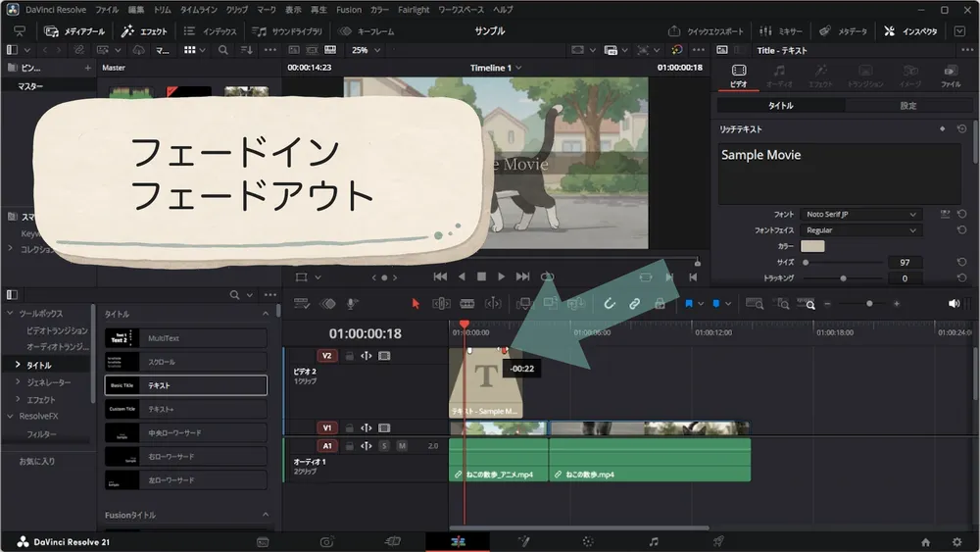This screenshot has width=980, height=552.
Task: Click the blue flag icon
Action: point(689,304)
